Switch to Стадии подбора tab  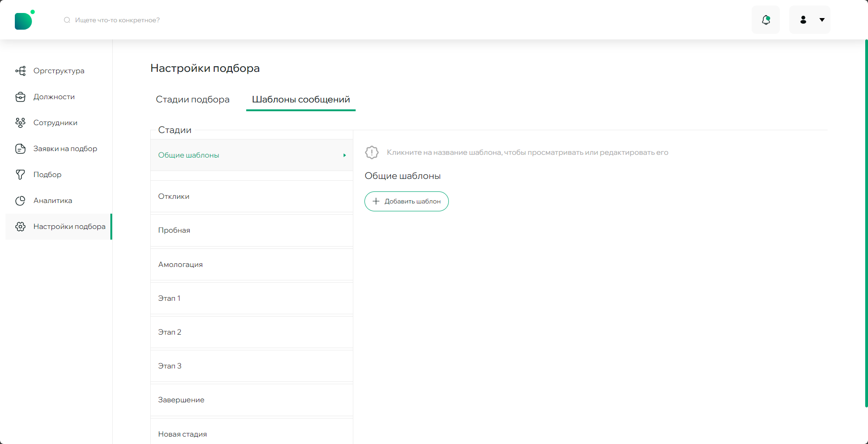[192, 100]
